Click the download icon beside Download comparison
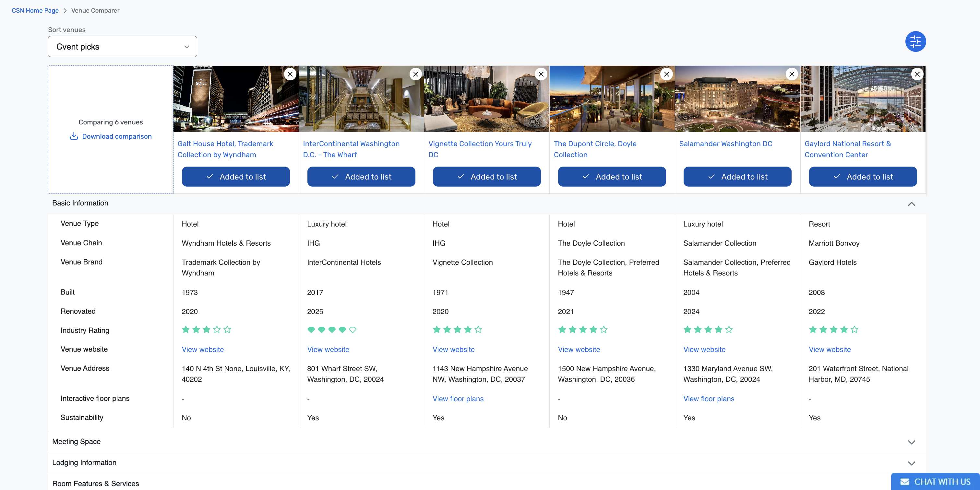The image size is (980, 490). coord(74,136)
